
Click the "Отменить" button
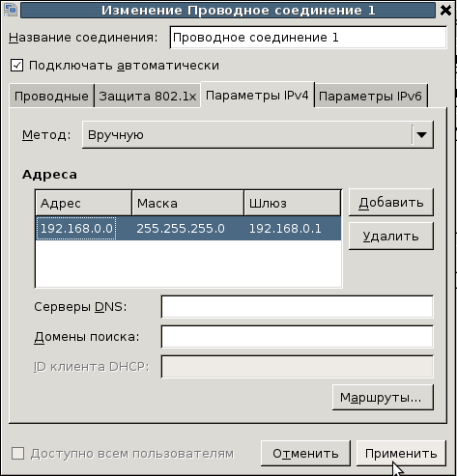point(305,453)
